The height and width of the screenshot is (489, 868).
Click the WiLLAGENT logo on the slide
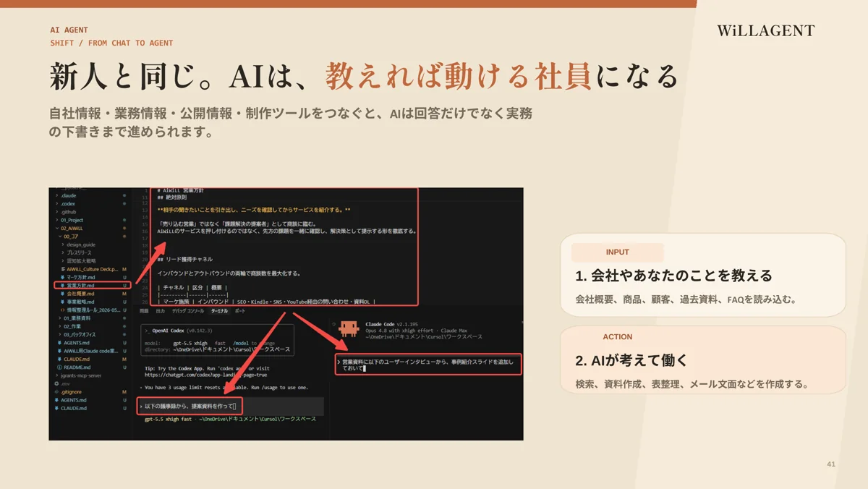[766, 30]
